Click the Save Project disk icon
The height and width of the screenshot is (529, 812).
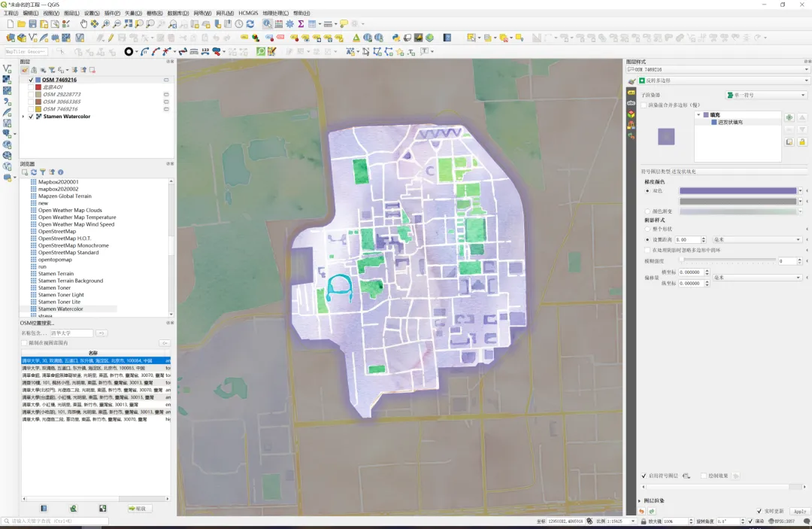32,24
